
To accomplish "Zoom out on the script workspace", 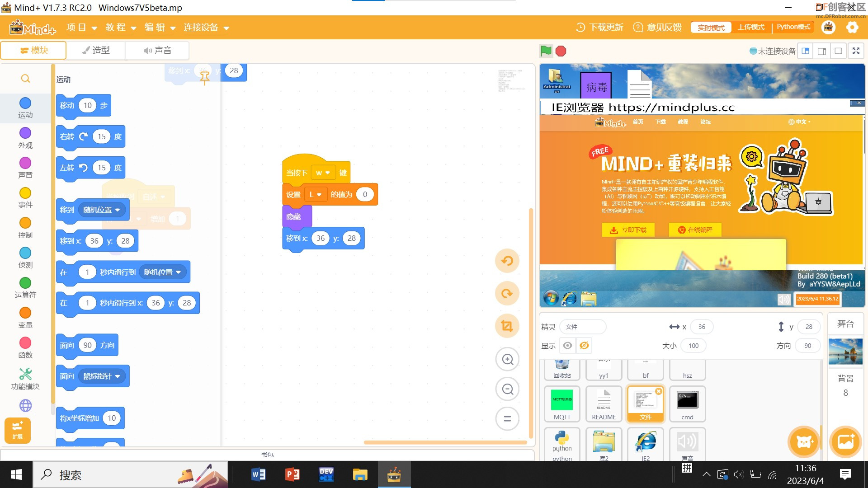I will pyautogui.click(x=507, y=389).
